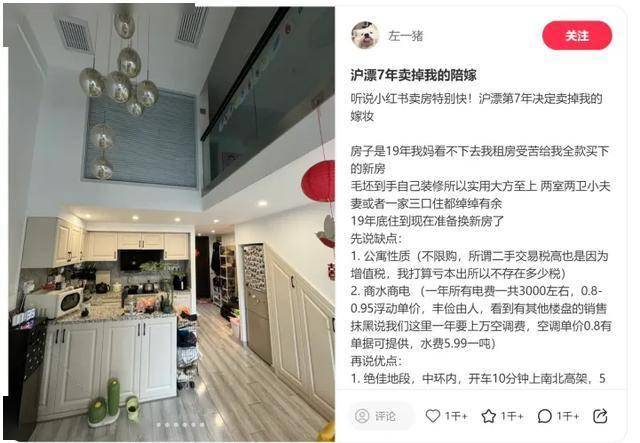
Task: Open the dog avatar of 左一猪
Action: click(x=365, y=35)
